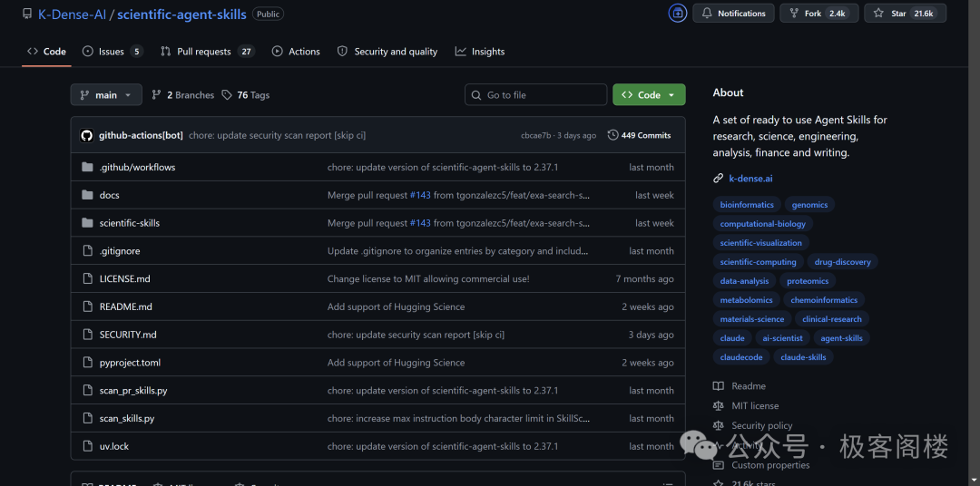This screenshot has height=486, width=980.
Task: Click the file icon for scan_pr_skills.py
Action: (87, 391)
